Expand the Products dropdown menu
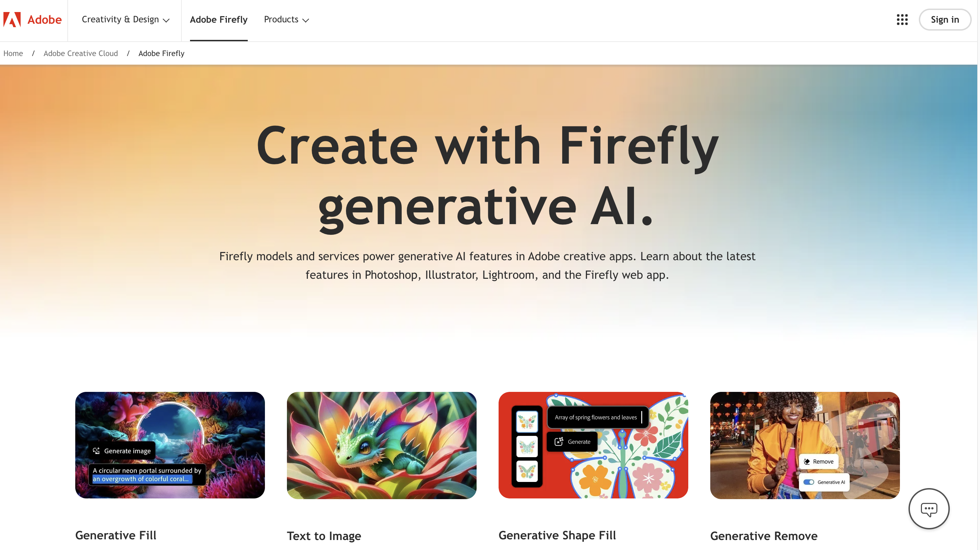The height and width of the screenshot is (550, 980). [x=287, y=19]
